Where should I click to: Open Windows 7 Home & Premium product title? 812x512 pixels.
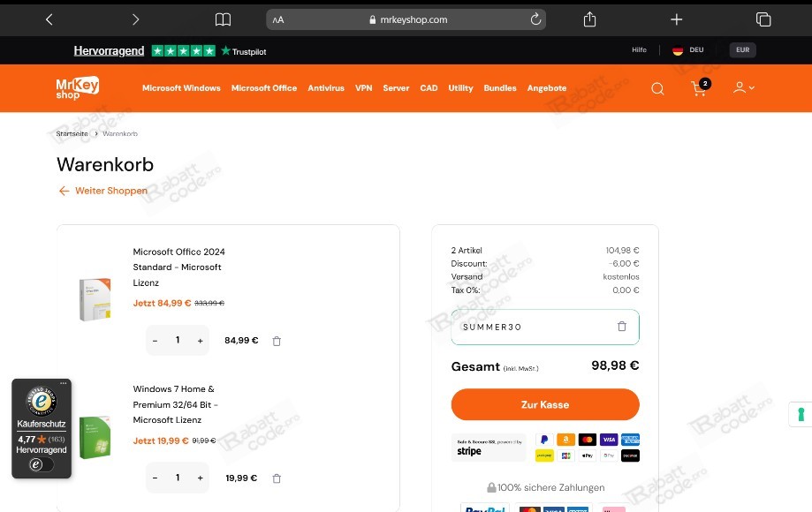(x=175, y=404)
